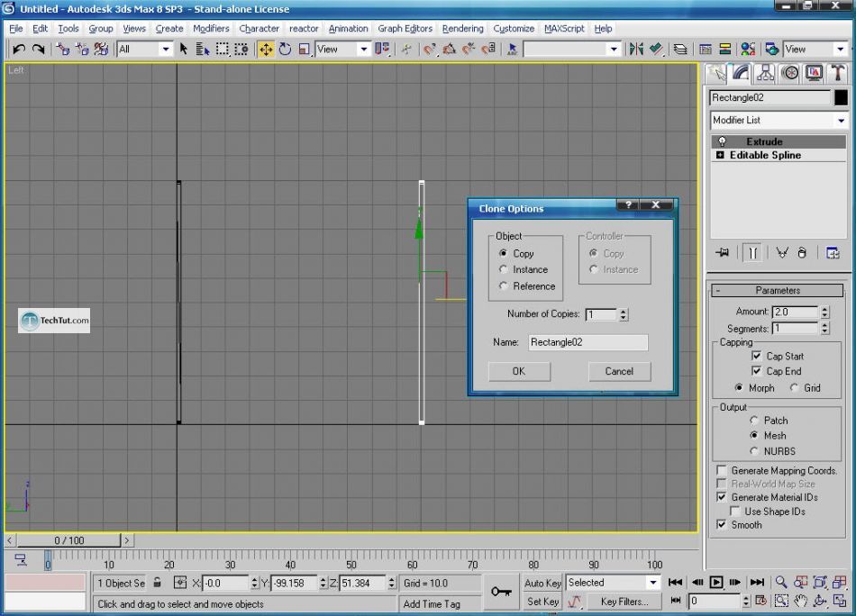This screenshot has width=856, height=616.
Task: Click the Zoom magnifier viewport control
Action: [x=781, y=582]
